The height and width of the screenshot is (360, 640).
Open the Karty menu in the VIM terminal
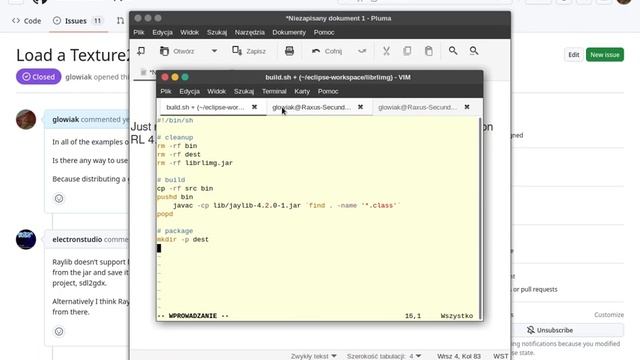(x=302, y=91)
